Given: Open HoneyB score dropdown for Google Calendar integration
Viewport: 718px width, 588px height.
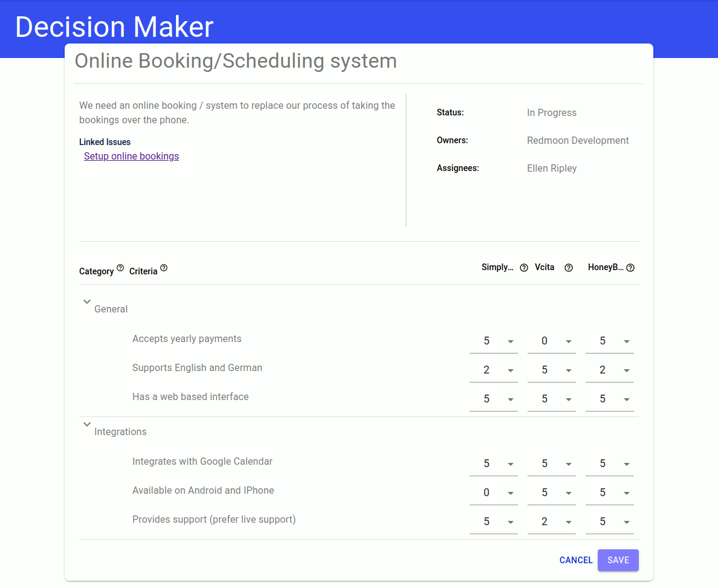Looking at the screenshot, I should (x=609, y=464).
